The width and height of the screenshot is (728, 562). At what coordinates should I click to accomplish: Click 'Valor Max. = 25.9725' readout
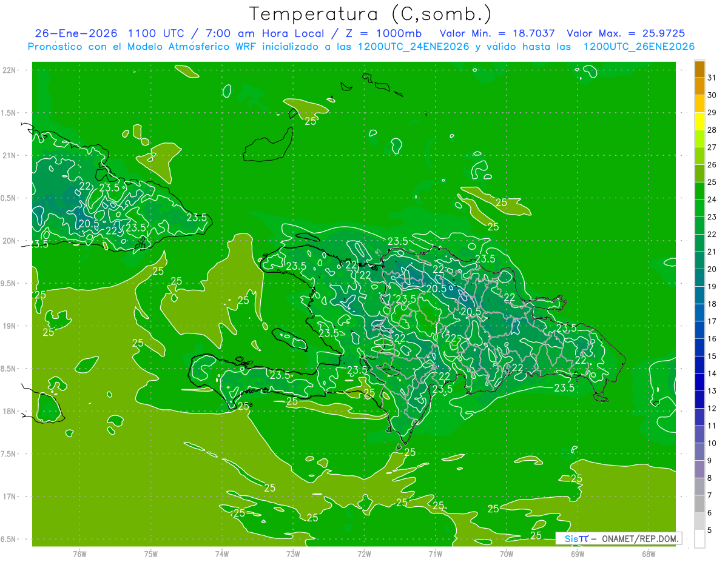click(x=626, y=33)
